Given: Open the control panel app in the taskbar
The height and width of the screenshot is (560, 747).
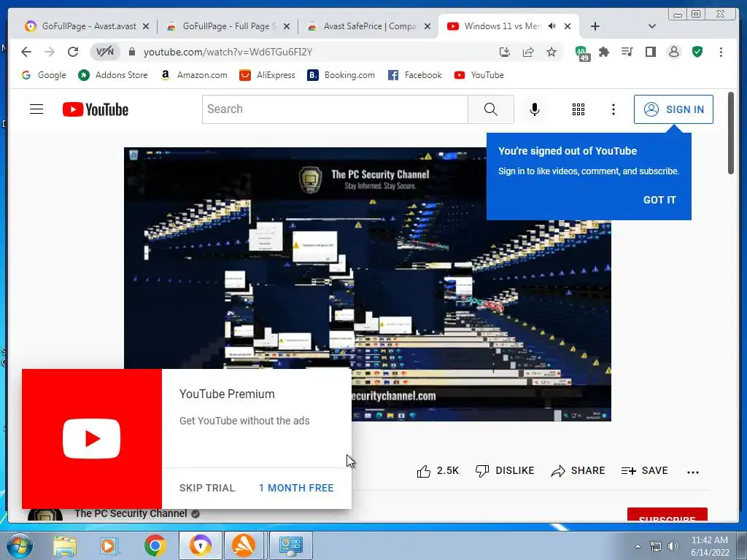Looking at the screenshot, I should pyautogui.click(x=291, y=545).
